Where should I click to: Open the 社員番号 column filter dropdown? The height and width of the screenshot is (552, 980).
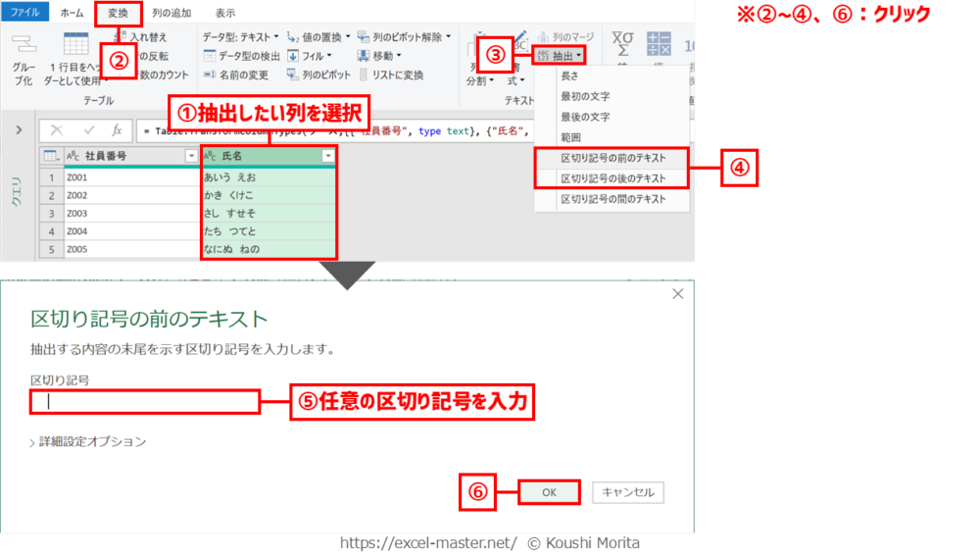pos(191,156)
